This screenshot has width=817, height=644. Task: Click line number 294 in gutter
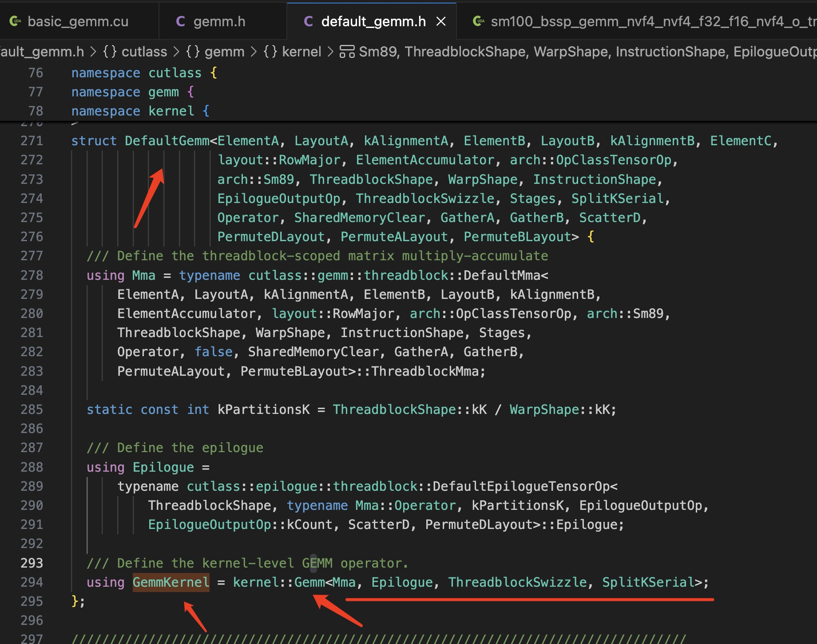tap(32, 582)
